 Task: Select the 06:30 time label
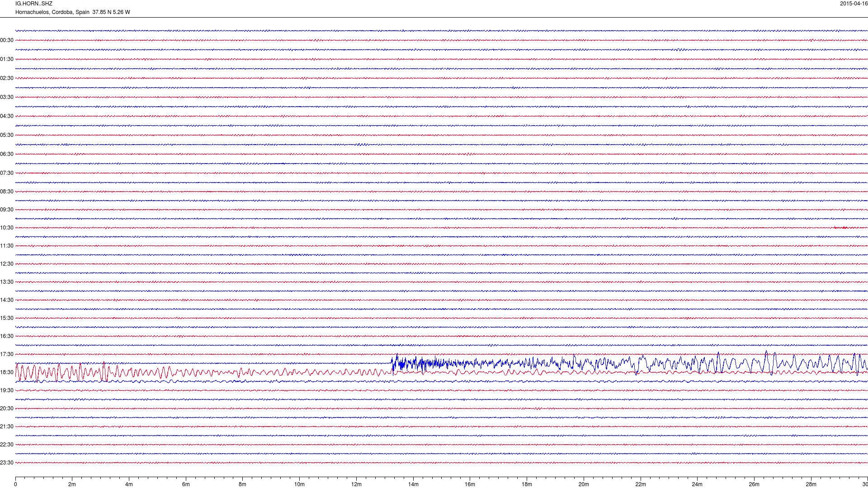7,154
